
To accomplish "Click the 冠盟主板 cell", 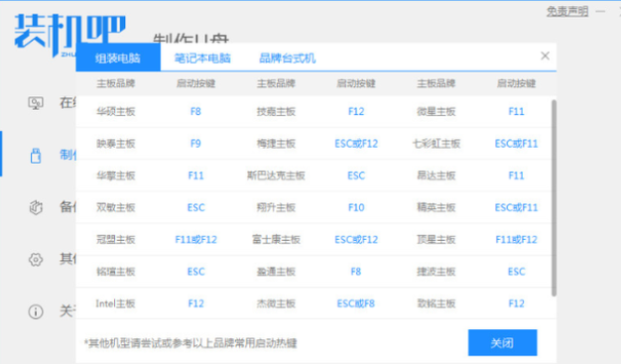I will pos(116,240).
